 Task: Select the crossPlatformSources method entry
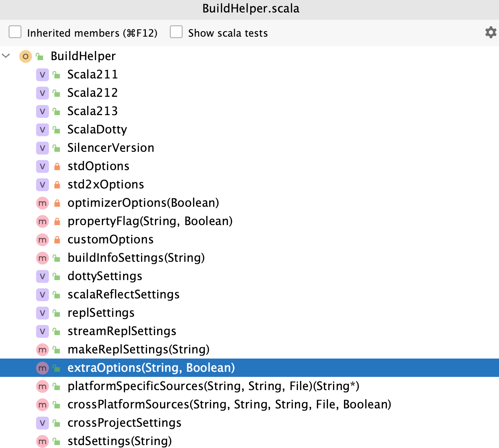pyautogui.click(x=229, y=404)
